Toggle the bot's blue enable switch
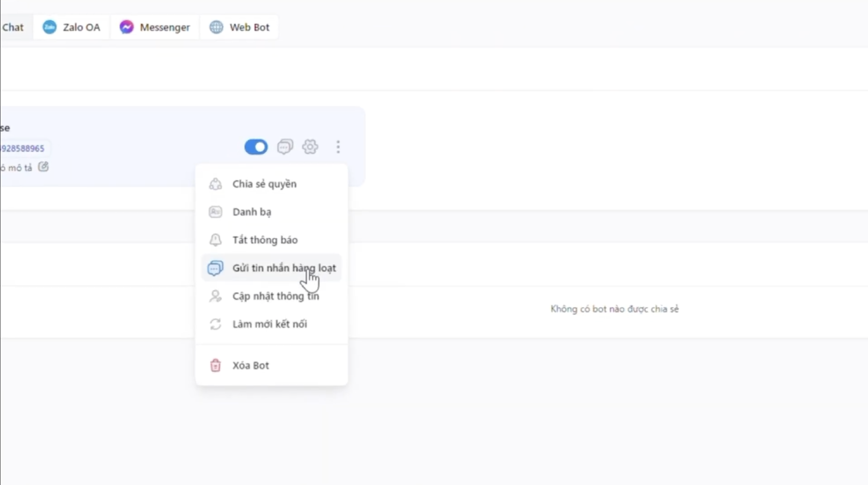 pyautogui.click(x=256, y=147)
